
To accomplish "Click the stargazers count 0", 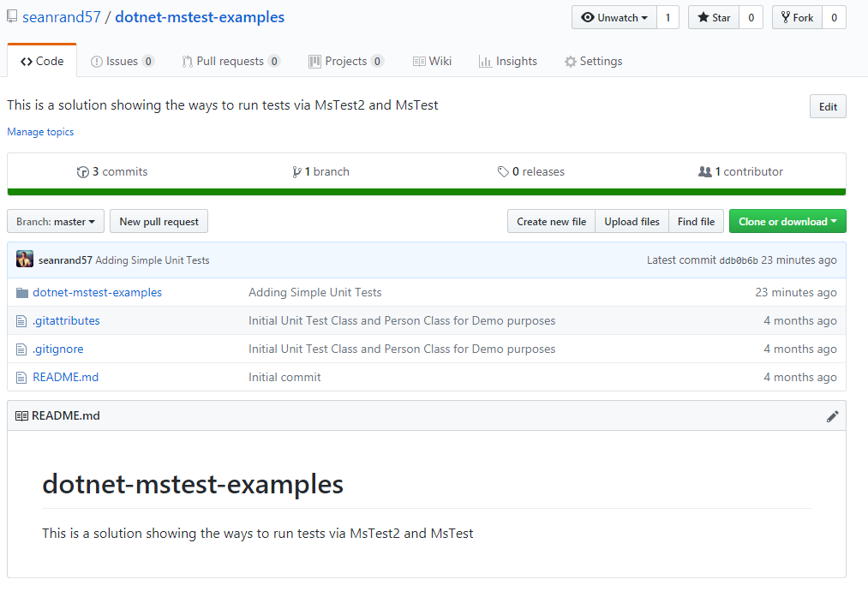I will click(x=751, y=18).
